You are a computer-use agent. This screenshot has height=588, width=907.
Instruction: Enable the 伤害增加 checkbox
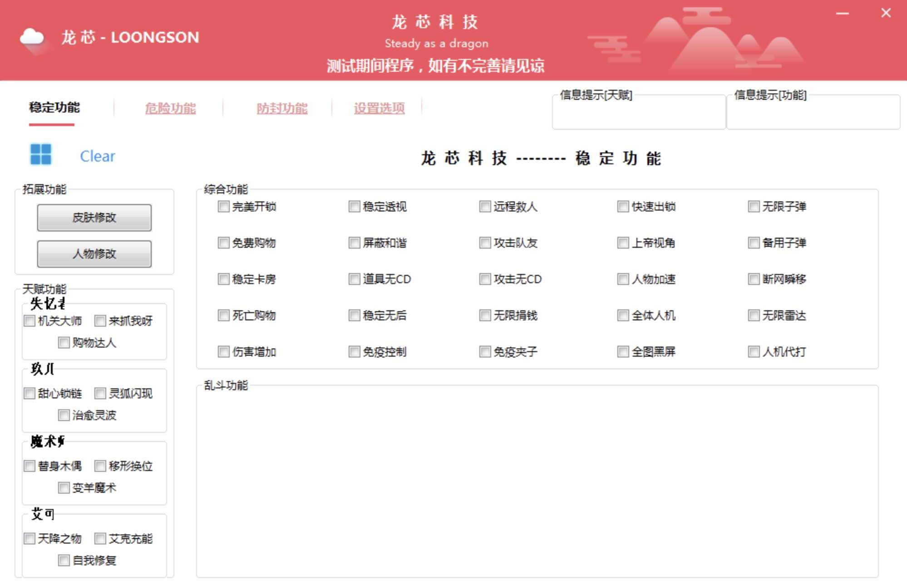pos(223,352)
